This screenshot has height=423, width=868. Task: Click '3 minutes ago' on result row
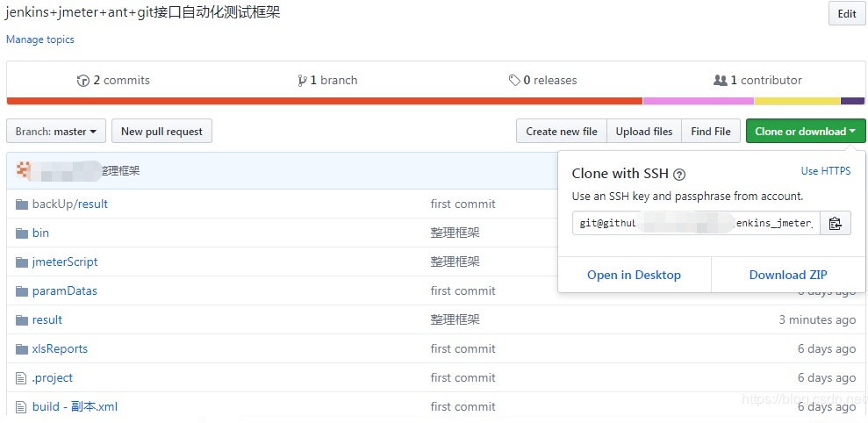point(817,320)
